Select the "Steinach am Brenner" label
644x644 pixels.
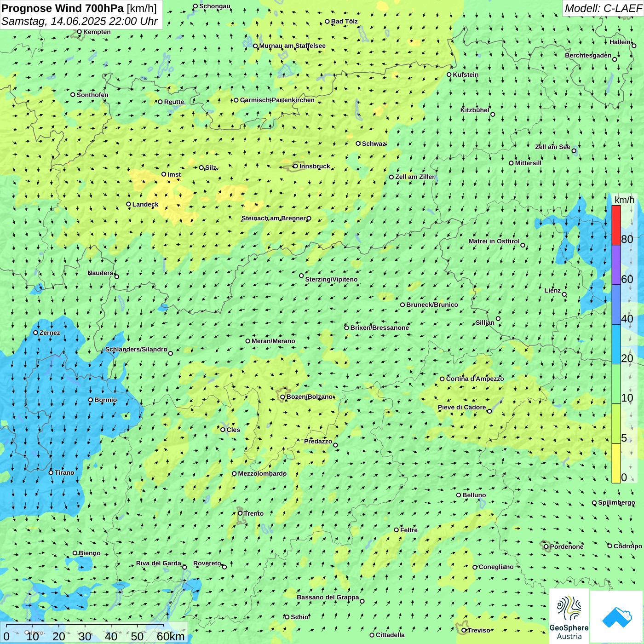[x=274, y=218]
